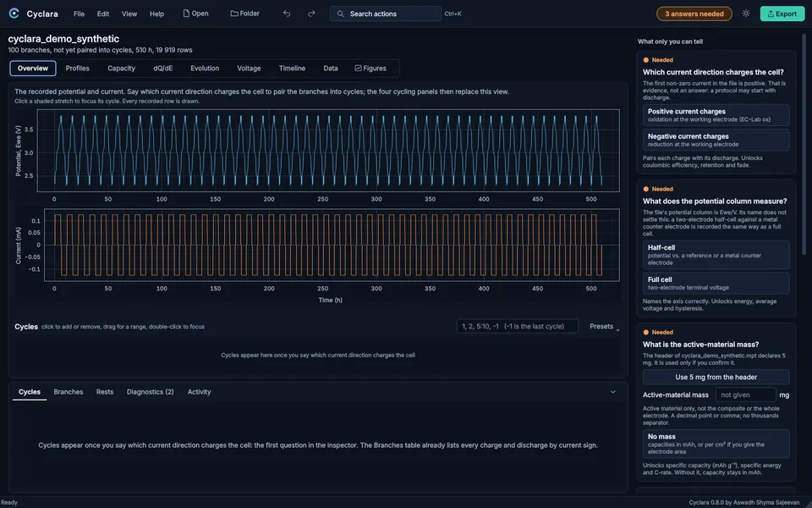Undo the last action
The width and height of the screenshot is (812, 508).
click(x=287, y=14)
